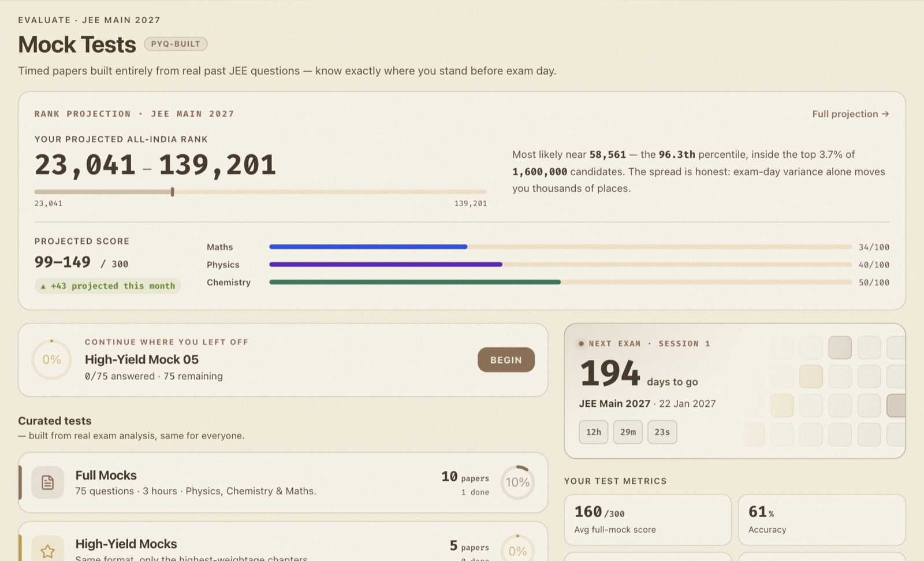Click the JEE Main 2027 · 22 Jan 2027 date
This screenshot has height=561, width=924.
[x=647, y=404]
